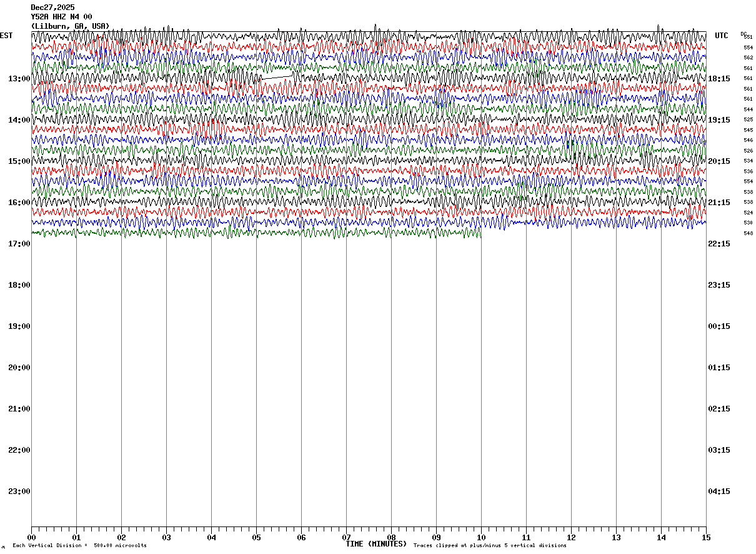Click the DC offset value 536
The height and width of the screenshot is (554, 756).
(x=748, y=171)
